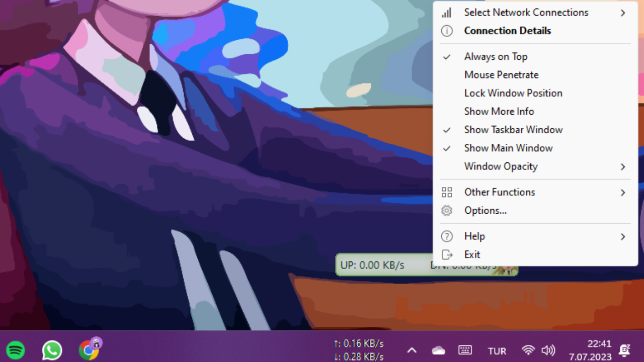This screenshot has height=362, width=644.
Task: Click the OneDrive cloud tray icon
Action: coord(439,350)
